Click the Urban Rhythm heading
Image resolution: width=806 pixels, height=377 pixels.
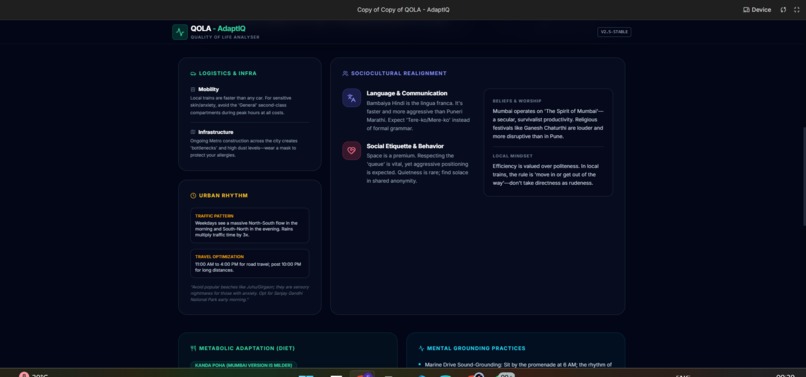[x=224, y=195]
